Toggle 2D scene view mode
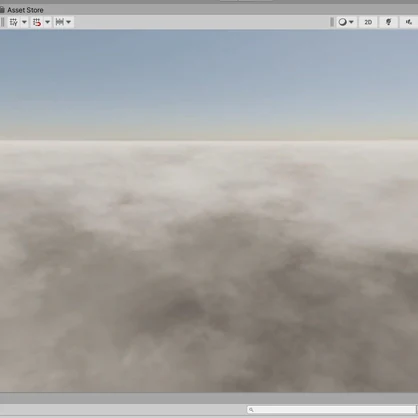The height and width of the screenshot is (418, 418). (368, 22)
